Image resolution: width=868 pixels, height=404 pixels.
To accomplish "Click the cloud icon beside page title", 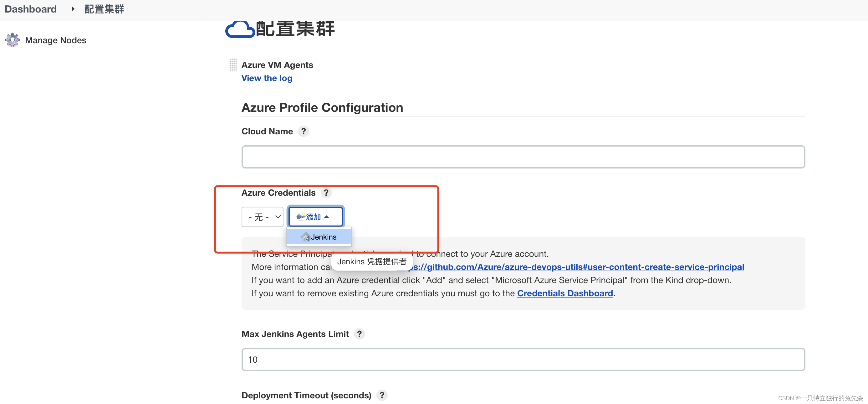I will 240,30.
